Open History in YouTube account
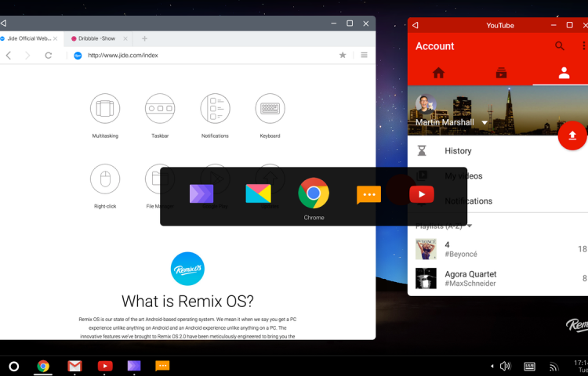This screenshot has width=588, height=376. click(458, 151)
